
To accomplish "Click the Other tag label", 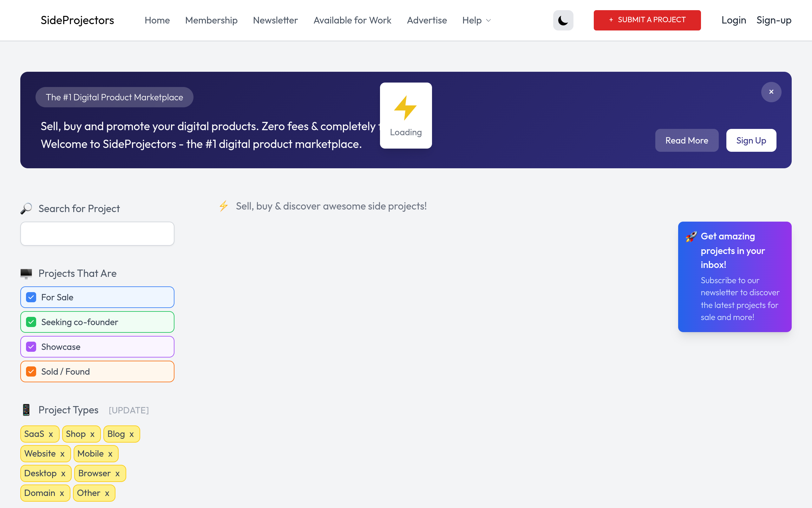I will point(88,493).
